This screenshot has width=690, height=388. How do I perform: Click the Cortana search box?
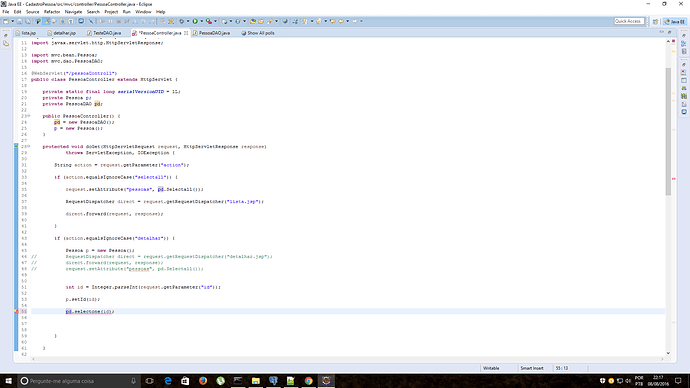pos(79,381)
